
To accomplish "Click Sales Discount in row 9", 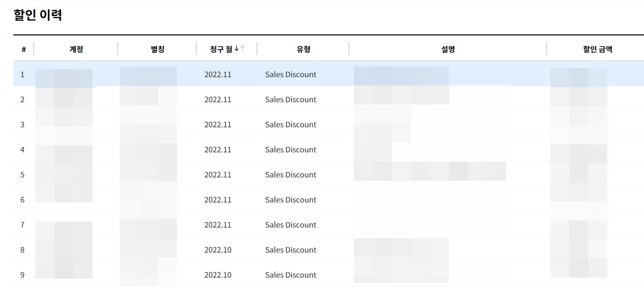I will tap(290, 275).
